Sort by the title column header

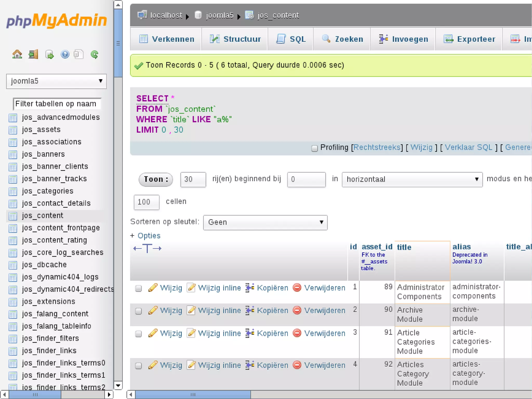click(x=404, y=247)
